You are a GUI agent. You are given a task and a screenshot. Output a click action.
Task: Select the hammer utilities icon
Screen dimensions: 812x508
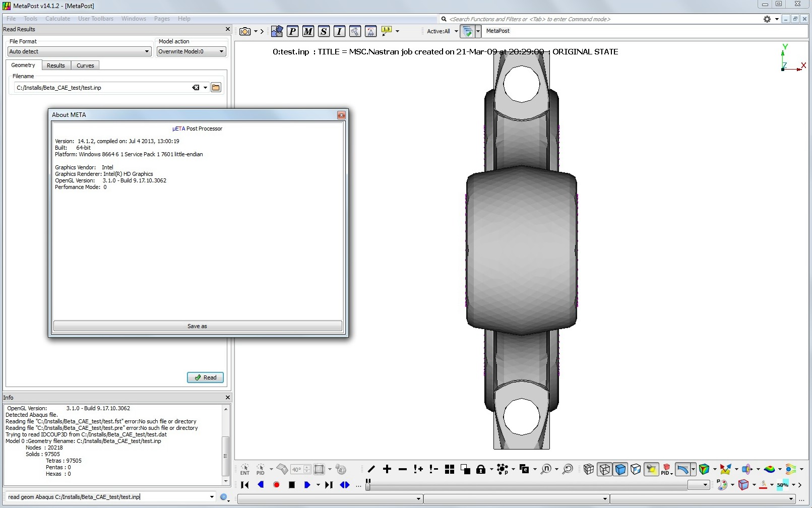coord(355,31)
